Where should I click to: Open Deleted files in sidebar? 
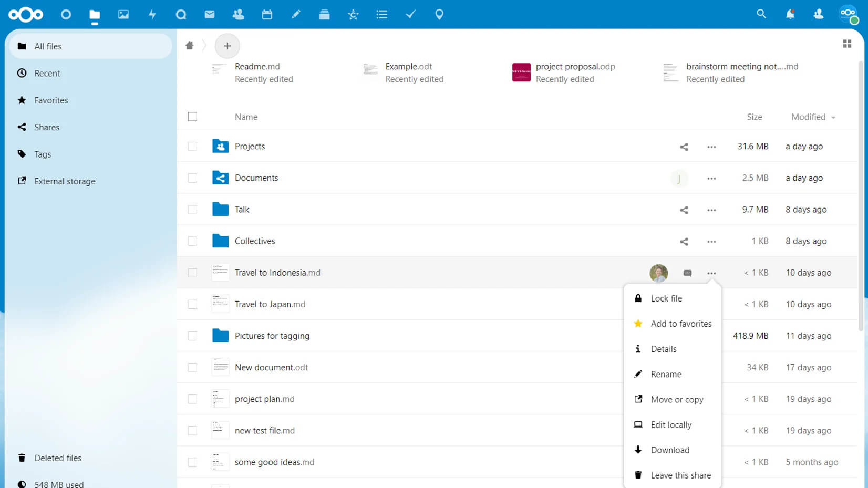point(91,458)
